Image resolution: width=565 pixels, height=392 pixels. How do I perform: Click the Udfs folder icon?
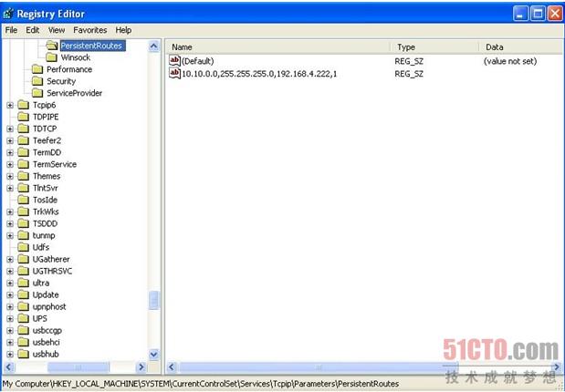click(x=24, y=247)
